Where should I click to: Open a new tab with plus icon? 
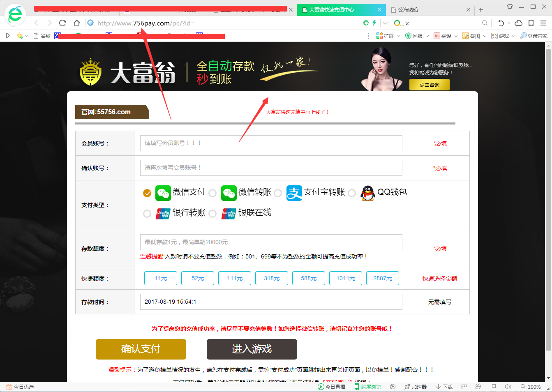481,10
